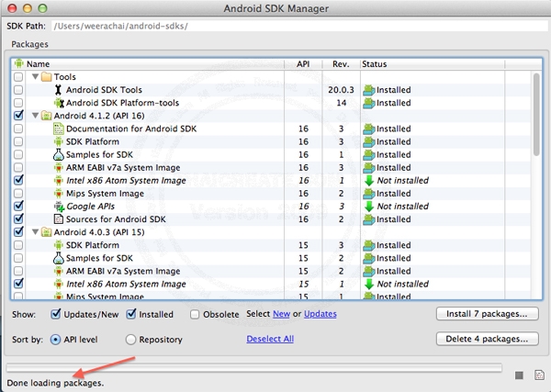
Task: Click the API 16 Intel x86 Atom System Image icon
Action: pos(59,181)
